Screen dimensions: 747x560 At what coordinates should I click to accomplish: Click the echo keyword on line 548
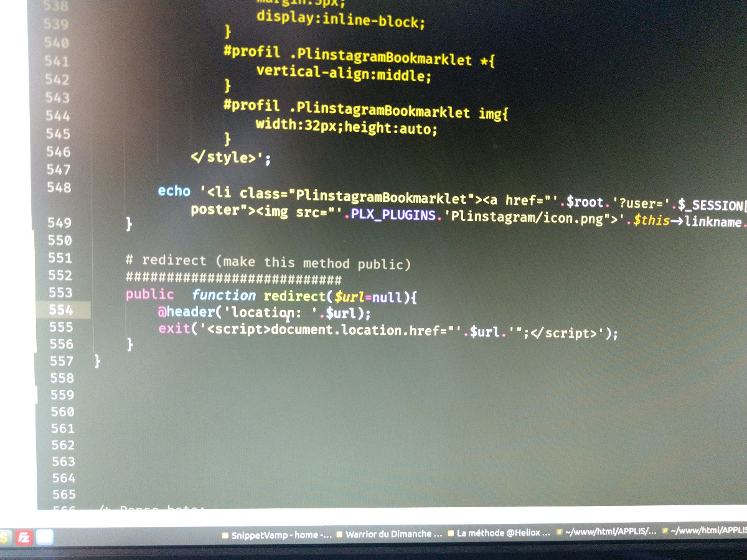click(x=174, y=190)
